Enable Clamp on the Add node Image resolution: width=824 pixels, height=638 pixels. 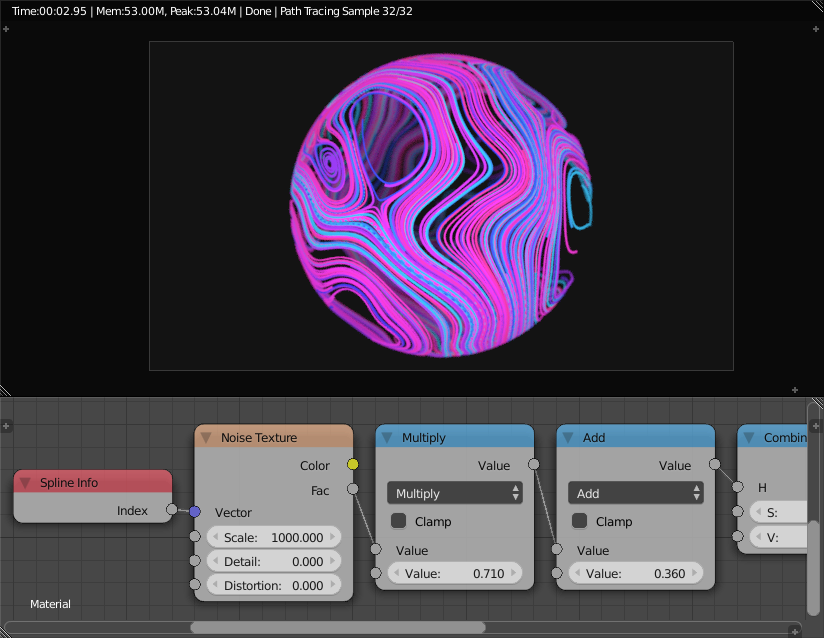580,521
